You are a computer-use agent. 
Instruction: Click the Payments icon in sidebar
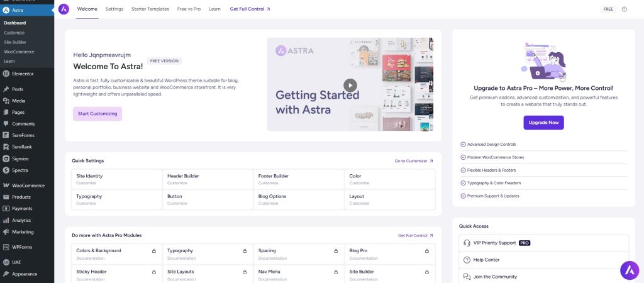(6, 208)
